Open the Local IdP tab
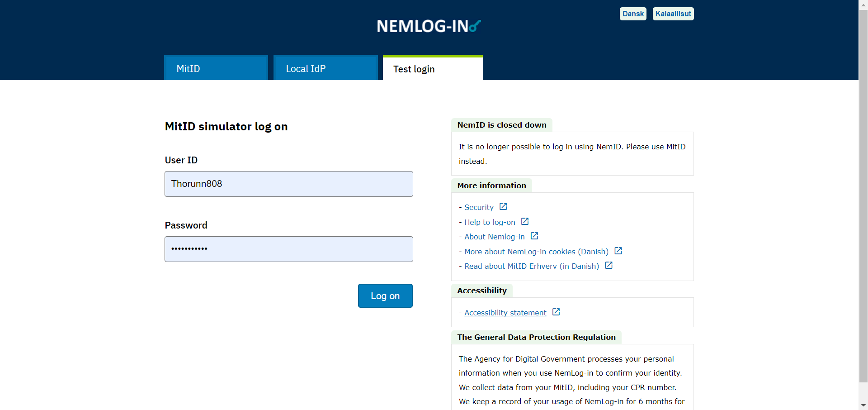 point(325,68)
